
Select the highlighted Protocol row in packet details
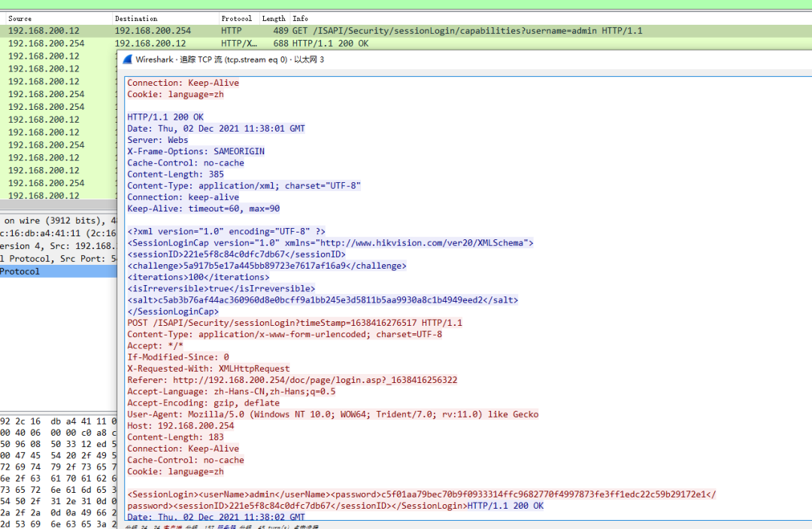coord(59,271)
